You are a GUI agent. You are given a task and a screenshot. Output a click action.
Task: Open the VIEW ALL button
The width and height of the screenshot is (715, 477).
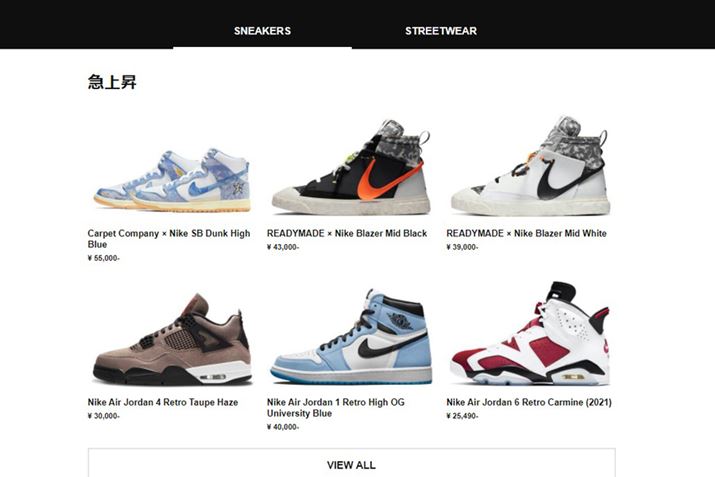[x=352, y=465]
